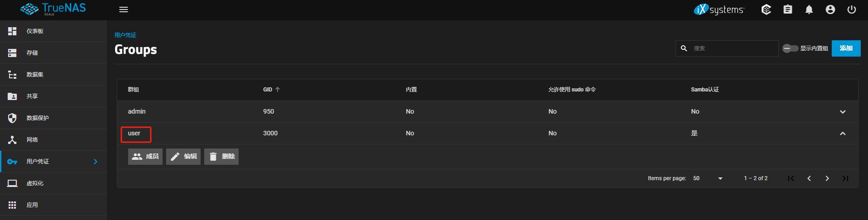Go to the first page

791,178
